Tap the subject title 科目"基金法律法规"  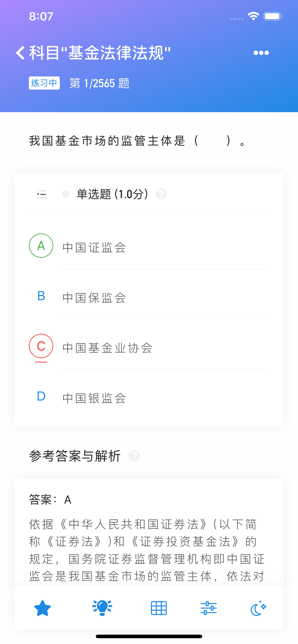pos(100,53)
